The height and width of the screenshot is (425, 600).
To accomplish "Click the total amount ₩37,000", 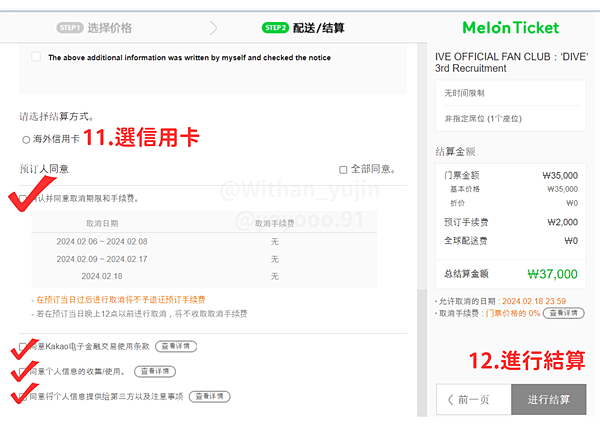I will [552, 274].
